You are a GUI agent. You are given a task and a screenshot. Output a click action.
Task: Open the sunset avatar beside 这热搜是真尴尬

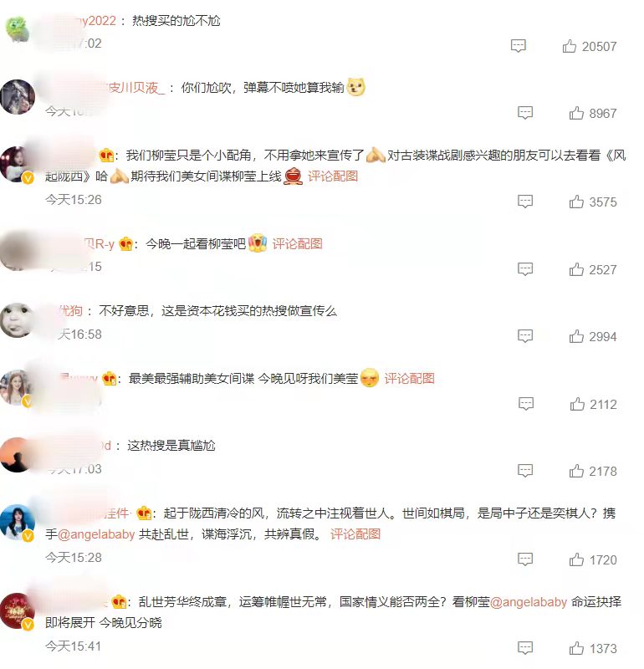(17, 455)
